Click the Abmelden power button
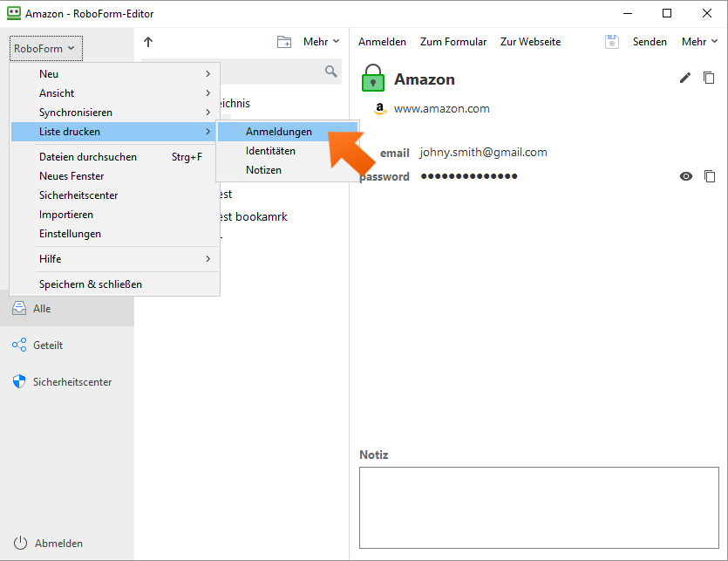728x561 pixels. (x=48, y=543)
